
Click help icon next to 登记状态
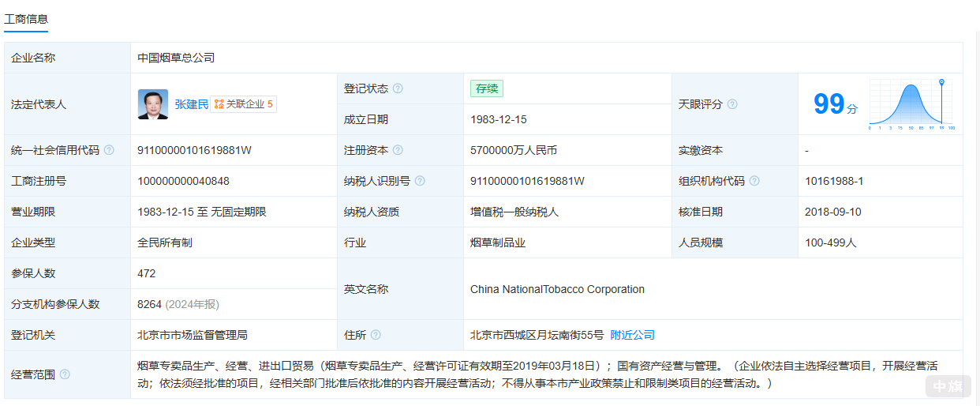point(398,88)
